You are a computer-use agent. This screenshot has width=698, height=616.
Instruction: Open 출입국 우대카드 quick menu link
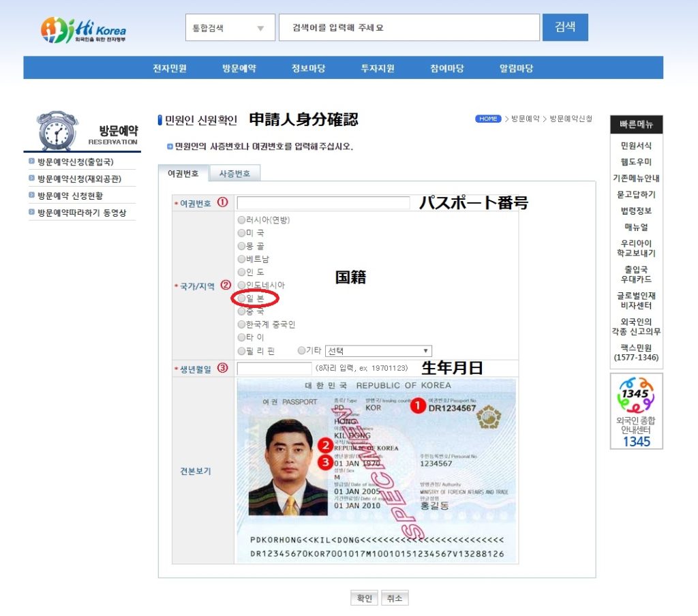636,274
